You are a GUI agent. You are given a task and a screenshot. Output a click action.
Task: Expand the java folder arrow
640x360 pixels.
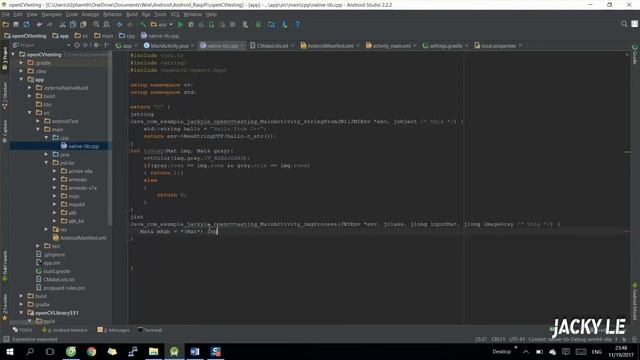tap(46, 154)
